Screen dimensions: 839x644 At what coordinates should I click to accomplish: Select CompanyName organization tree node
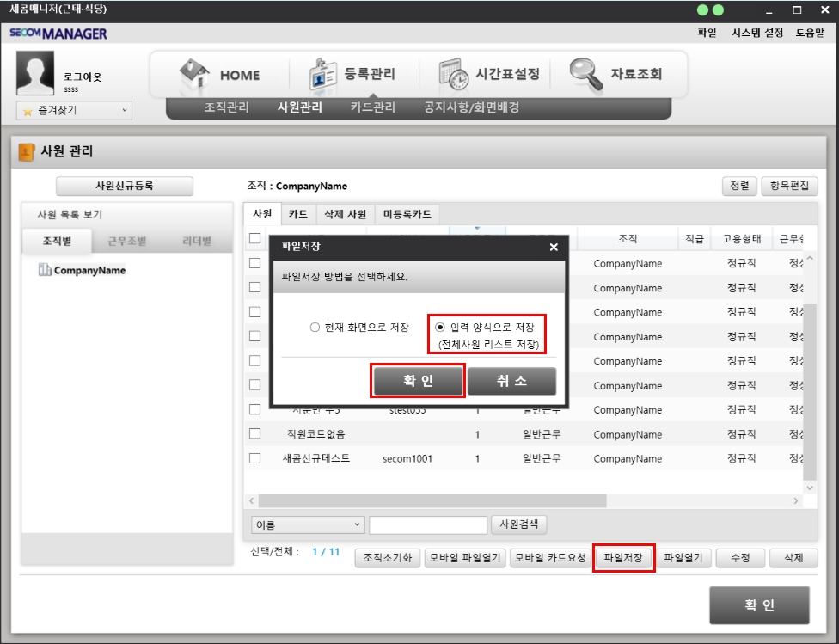89,270
